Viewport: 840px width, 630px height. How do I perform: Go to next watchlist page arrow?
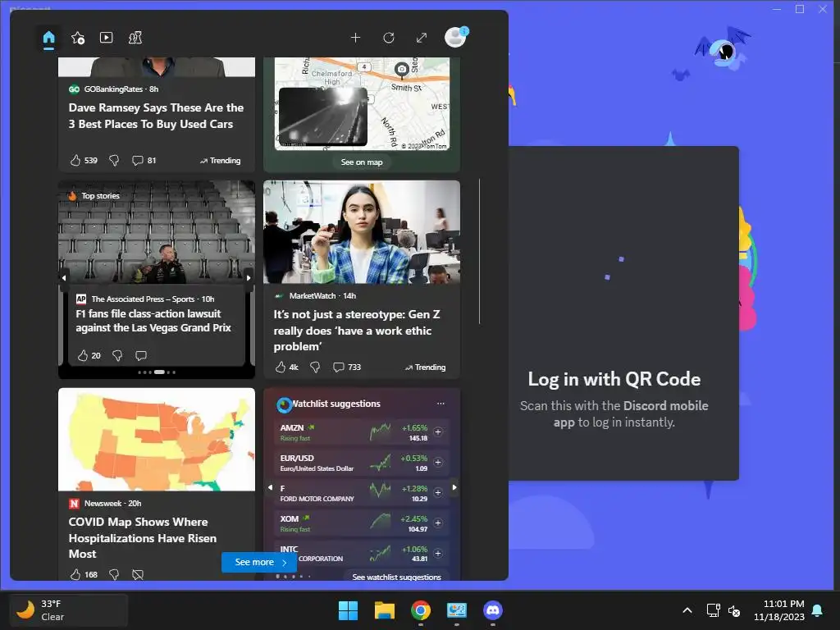(454, 487)
